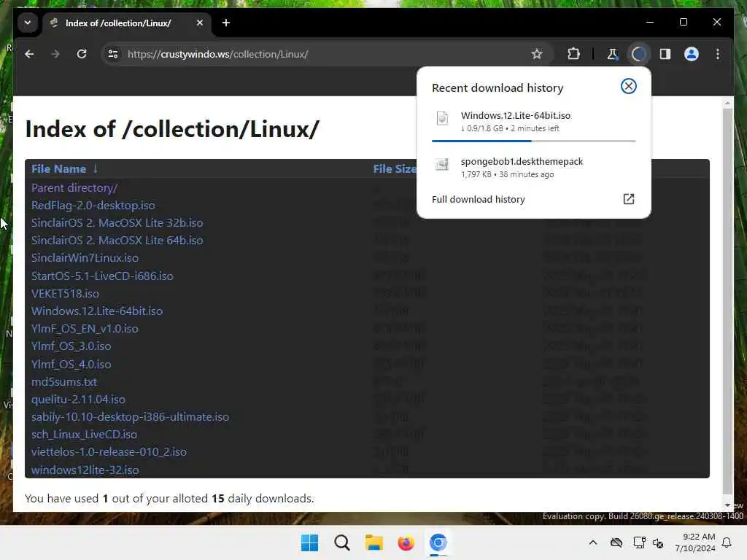The image size is (747, 560).
Task: Open taskbar Search
Action: tap(341, 542)
